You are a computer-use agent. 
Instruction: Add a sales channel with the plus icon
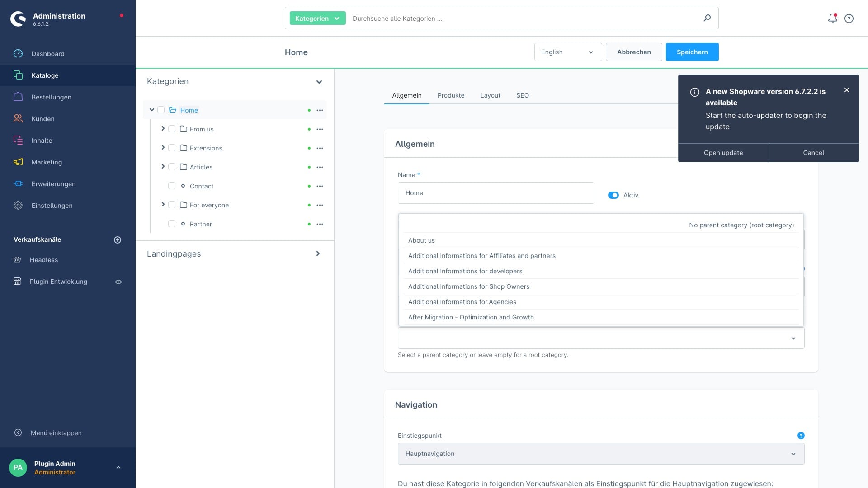pyautogui.click(x=118, y=240)
